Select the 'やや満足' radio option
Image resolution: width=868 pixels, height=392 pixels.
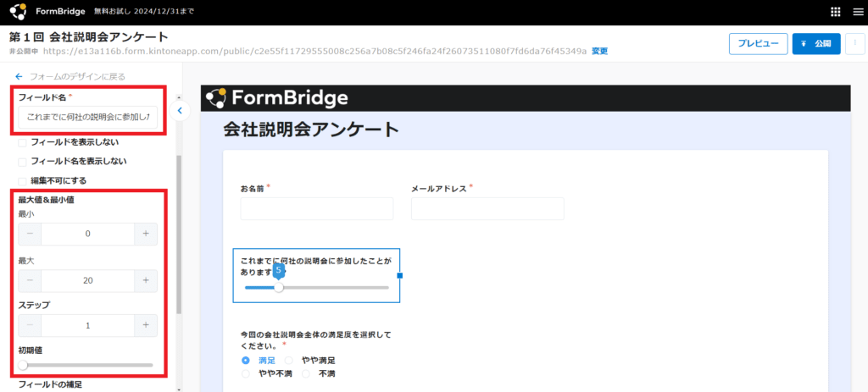(x=289, y=360)
